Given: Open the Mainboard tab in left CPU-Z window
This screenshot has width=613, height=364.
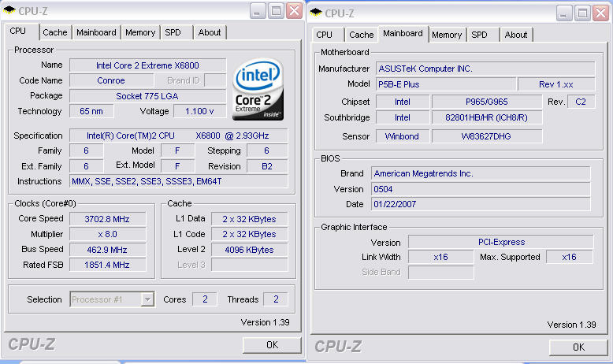Looking at the screenshot, I should click(96, 32).
